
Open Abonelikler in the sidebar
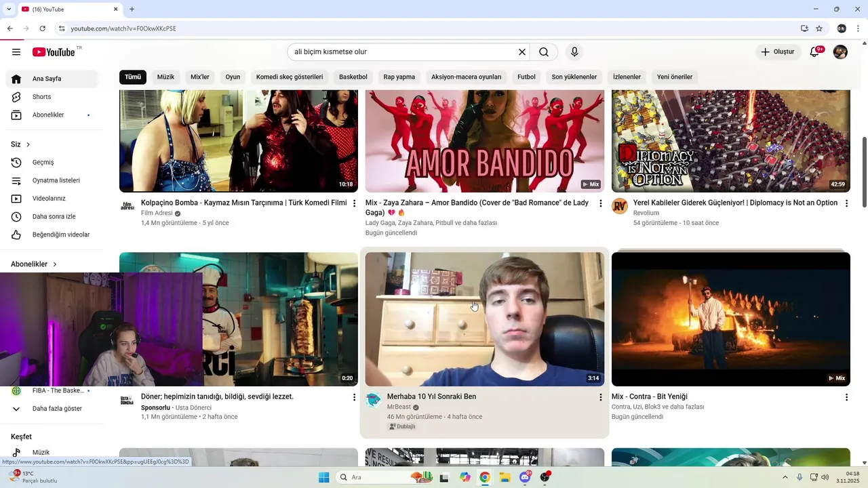(52, 115)
